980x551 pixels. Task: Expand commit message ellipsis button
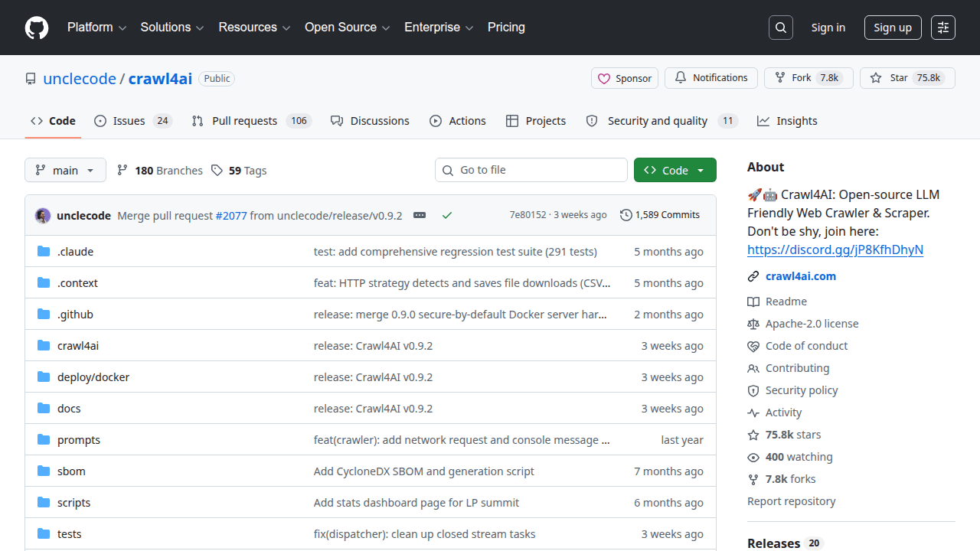(x=420, y=215)
